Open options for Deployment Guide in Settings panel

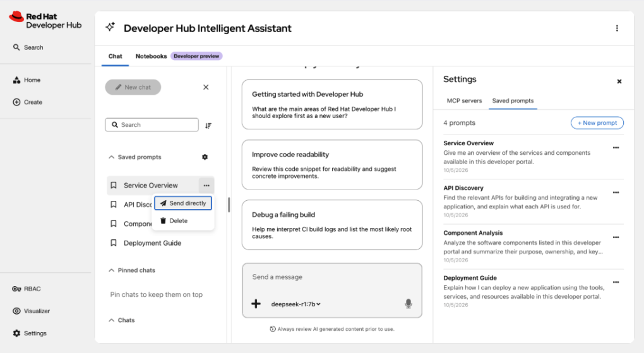point(616,282)
